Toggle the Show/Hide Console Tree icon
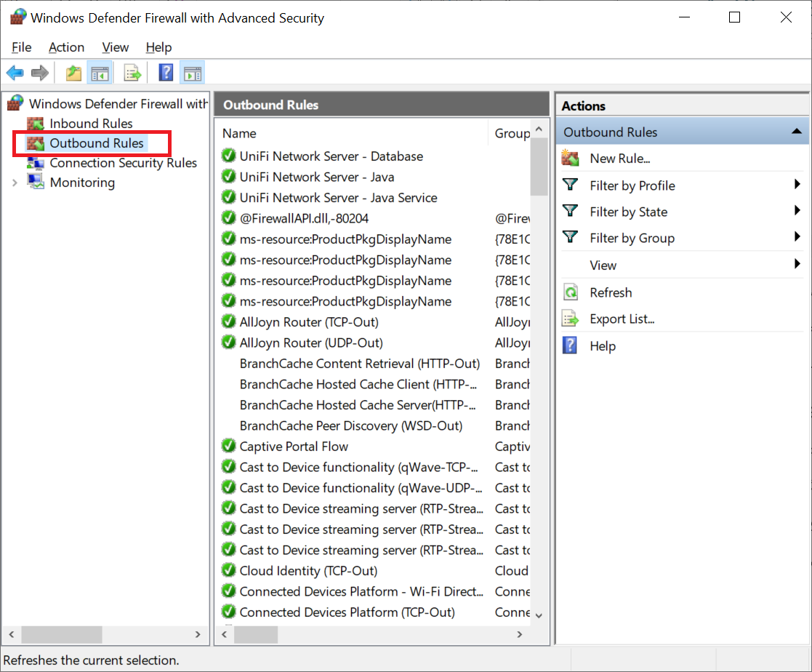This screenshot has height=672, width=812. (99, 73)
